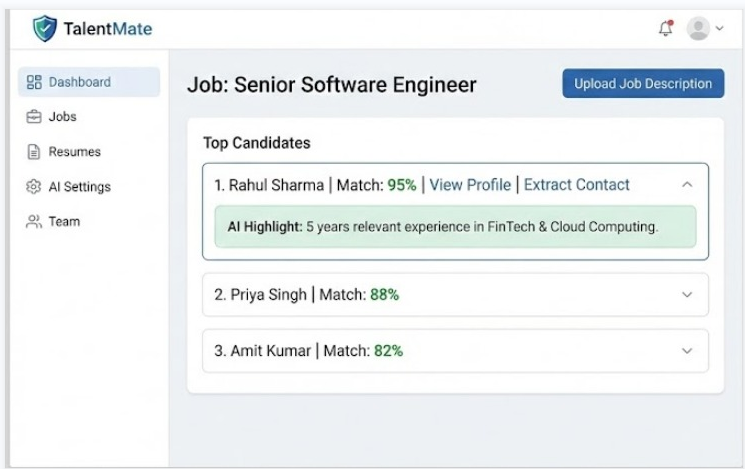
Task: Collapse the Rahul Sharma candidate row
Action: (x=686, y=185)
